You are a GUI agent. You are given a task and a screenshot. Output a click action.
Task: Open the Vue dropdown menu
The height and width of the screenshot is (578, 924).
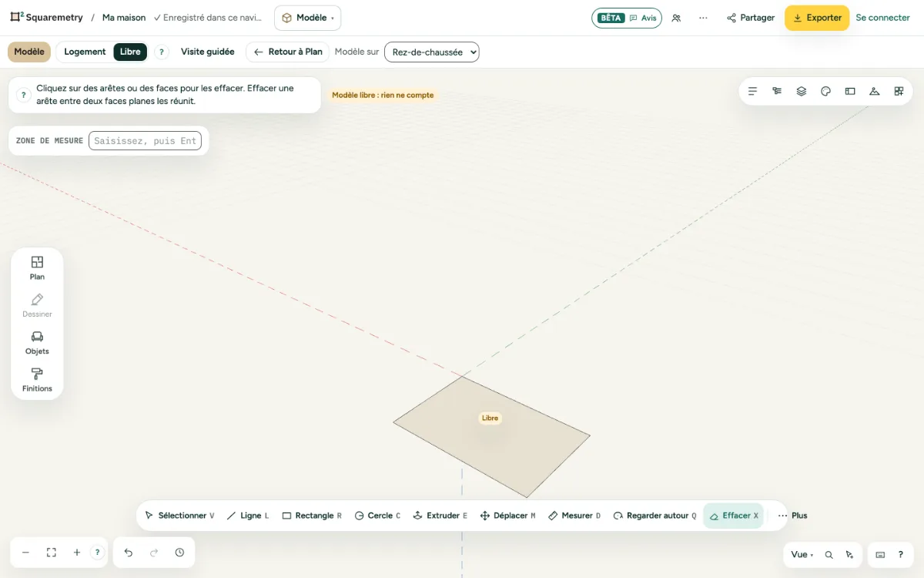pyautogui.click(x=802, y=555)
